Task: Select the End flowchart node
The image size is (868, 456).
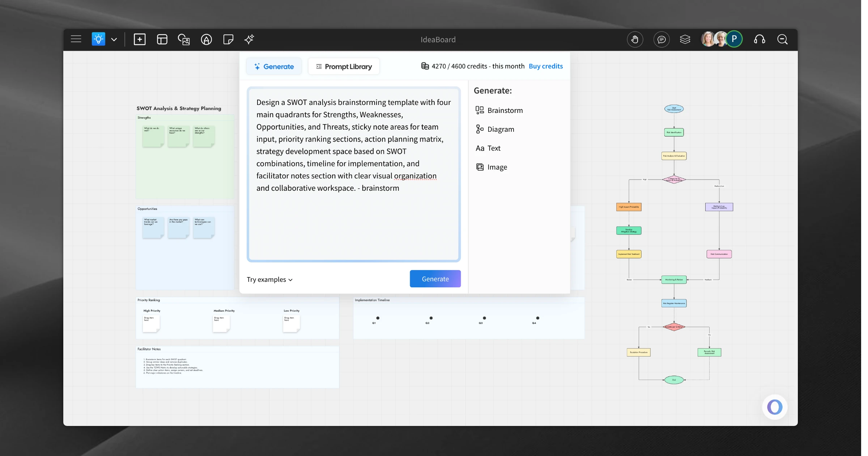Action: point(674,380)
